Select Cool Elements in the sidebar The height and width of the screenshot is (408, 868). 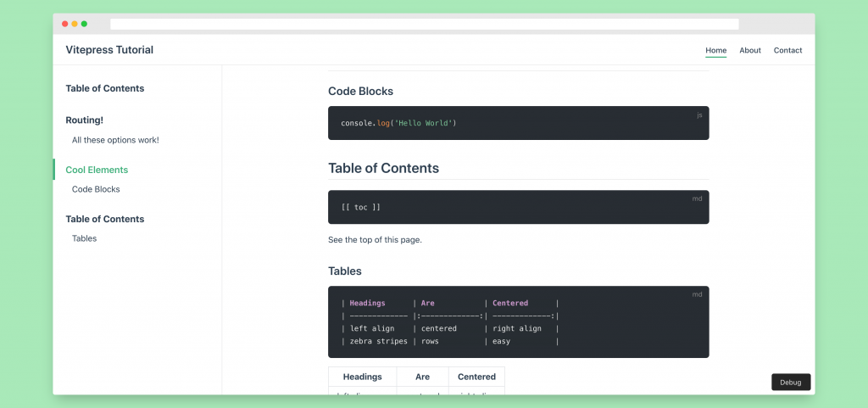tap(97, 170)
